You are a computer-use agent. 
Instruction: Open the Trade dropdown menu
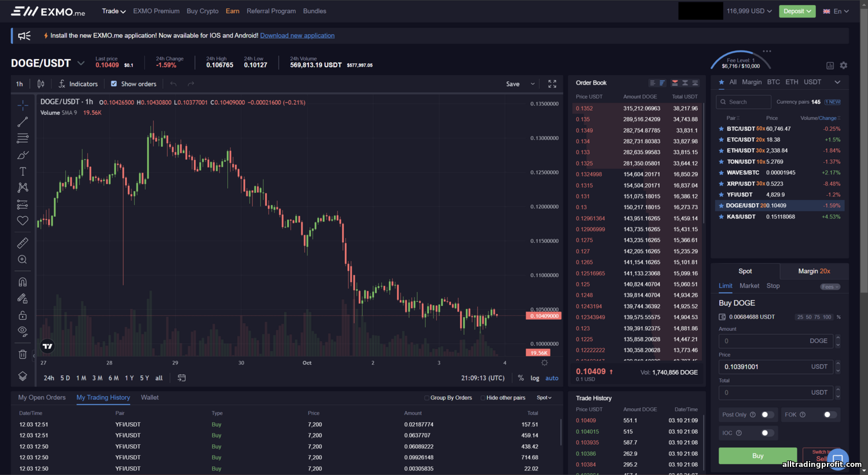pyautogui.click(x=113, y=11)
